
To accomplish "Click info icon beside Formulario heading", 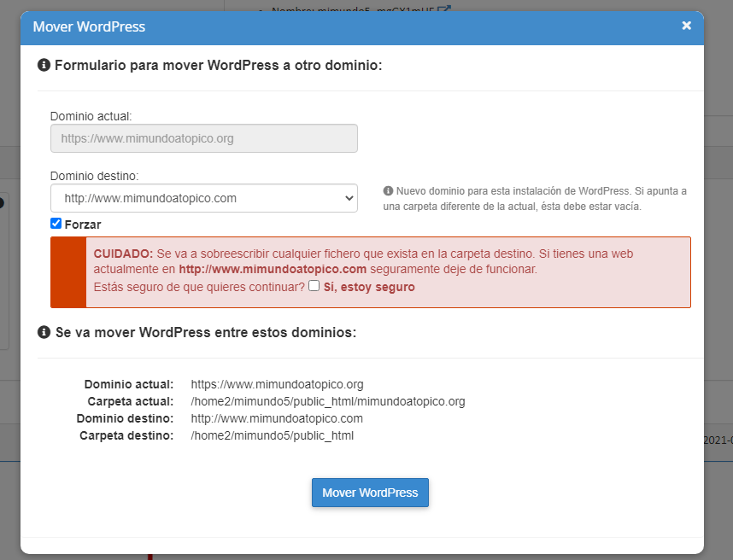I will point(44,65).
